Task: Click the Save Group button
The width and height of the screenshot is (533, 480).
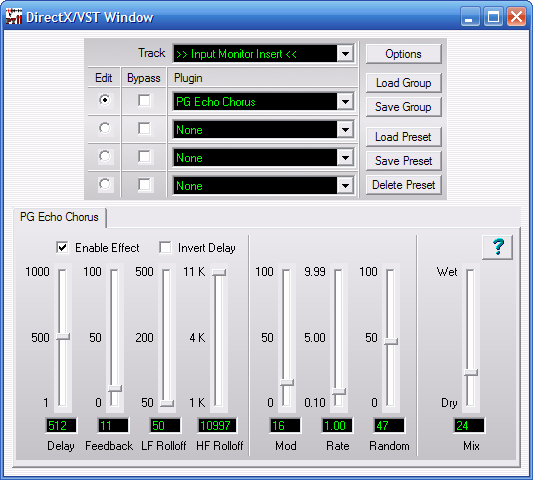Action: 403,107
